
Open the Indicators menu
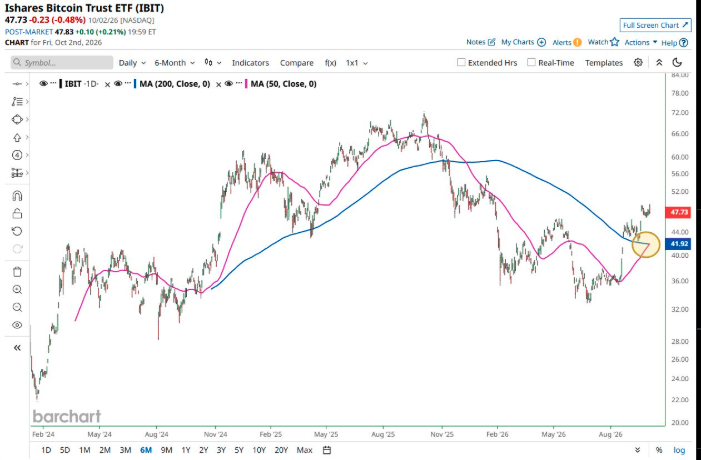pyautogui.click(x=250, y=63)
